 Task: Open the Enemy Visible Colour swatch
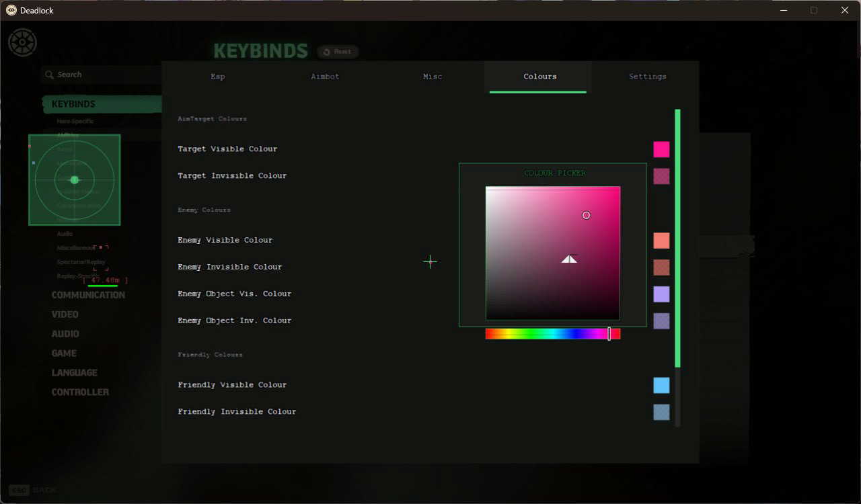(661, 241)
